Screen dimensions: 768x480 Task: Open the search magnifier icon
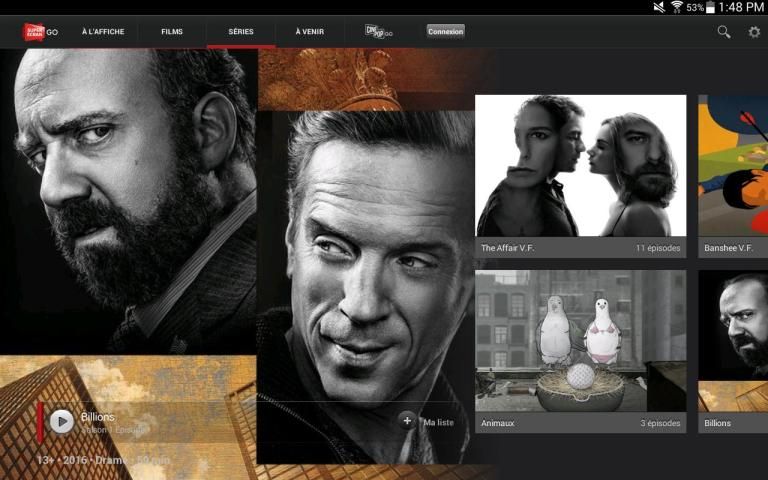[724, 32]
